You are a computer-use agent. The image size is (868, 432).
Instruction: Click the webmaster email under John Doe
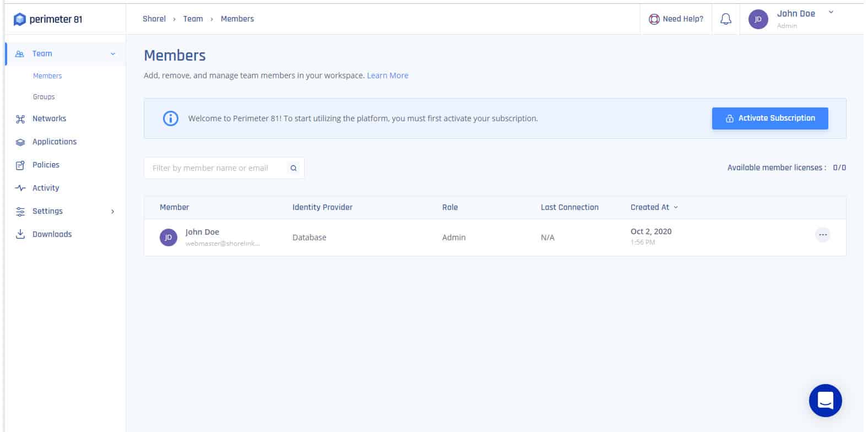point(223,244)
